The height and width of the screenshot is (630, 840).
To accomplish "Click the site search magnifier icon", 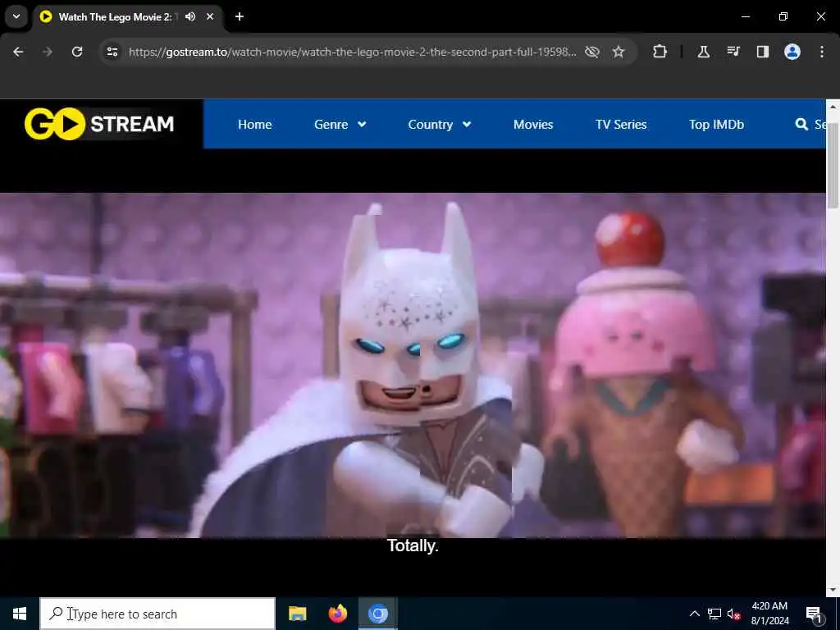I will pos(801,125).
